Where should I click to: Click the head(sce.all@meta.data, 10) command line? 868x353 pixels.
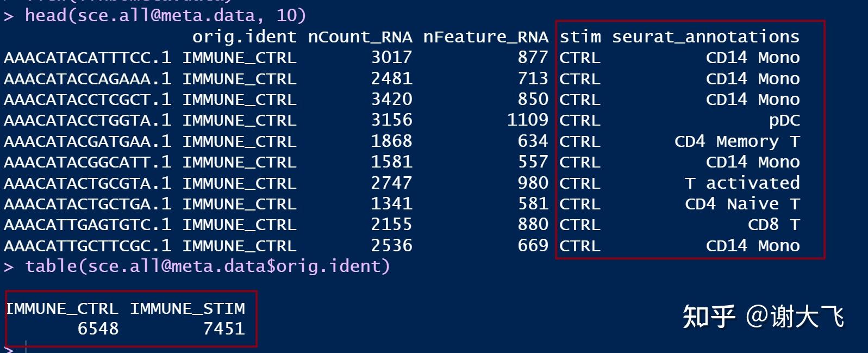pos(165,15)
